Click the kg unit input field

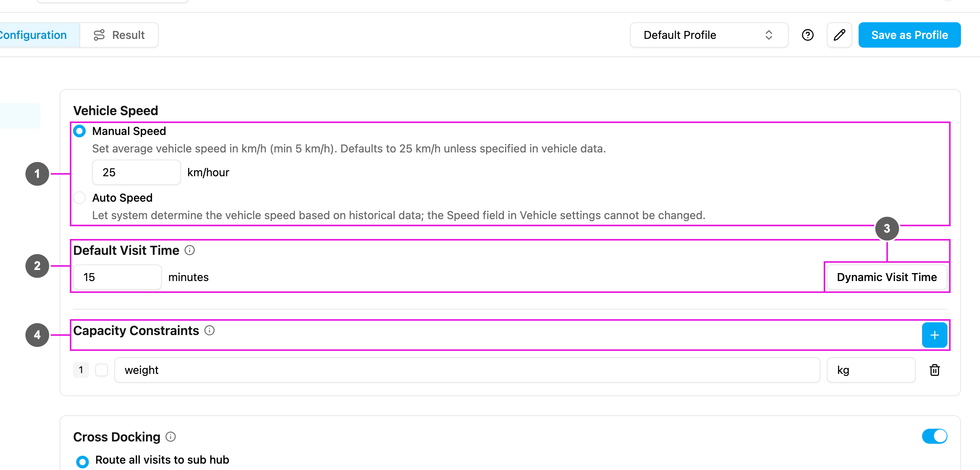(871, 370)
